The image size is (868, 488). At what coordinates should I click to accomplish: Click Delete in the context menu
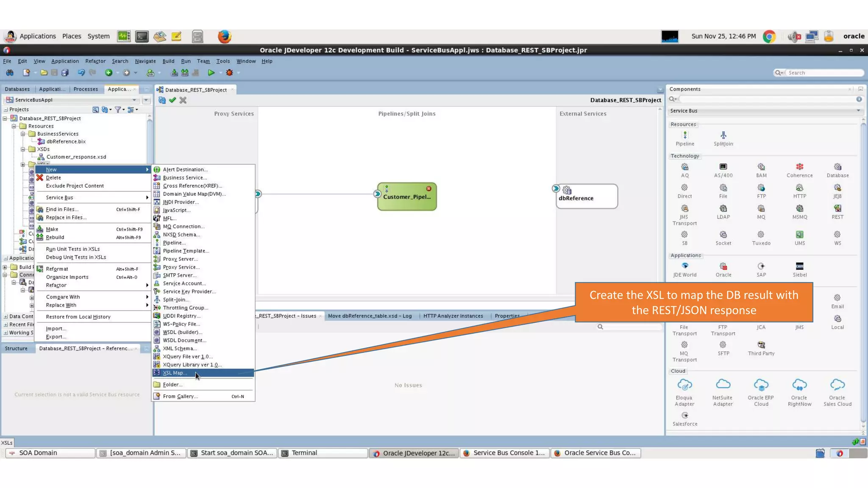tap(93, 177)
